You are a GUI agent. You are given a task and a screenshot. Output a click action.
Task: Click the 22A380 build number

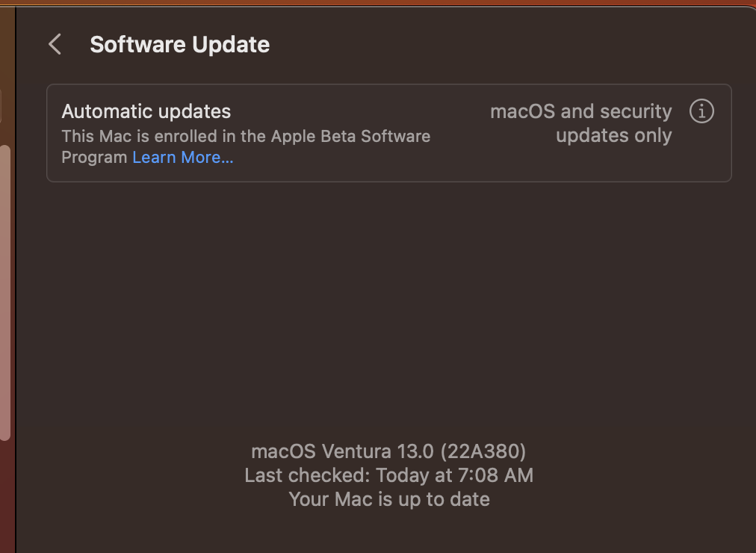pos(483,451)
